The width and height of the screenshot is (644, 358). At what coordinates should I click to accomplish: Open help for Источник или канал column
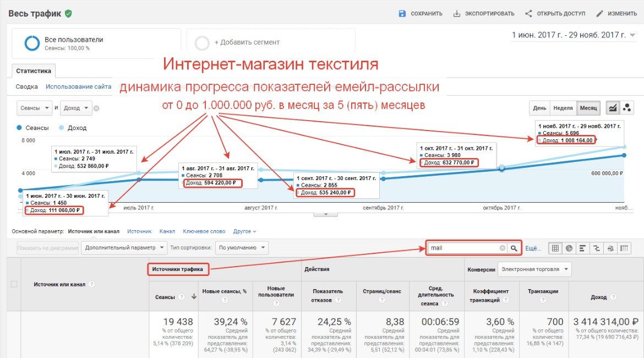click(91, 284)
